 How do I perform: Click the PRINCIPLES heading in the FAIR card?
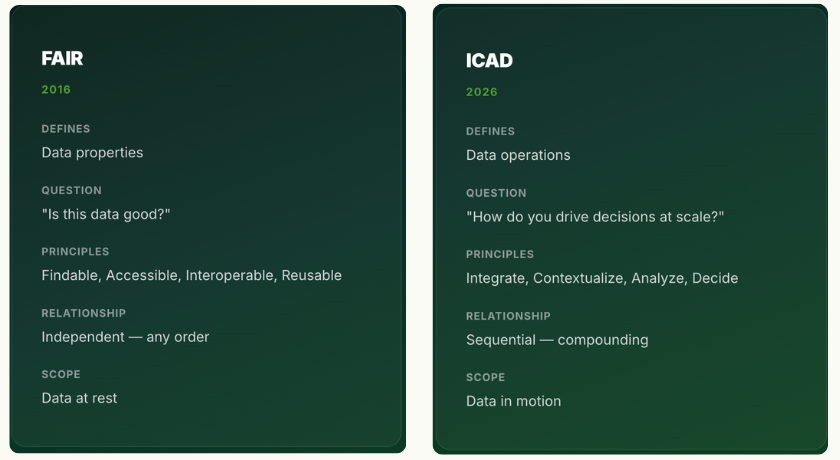pyautogui.click(x=75, y=252)
